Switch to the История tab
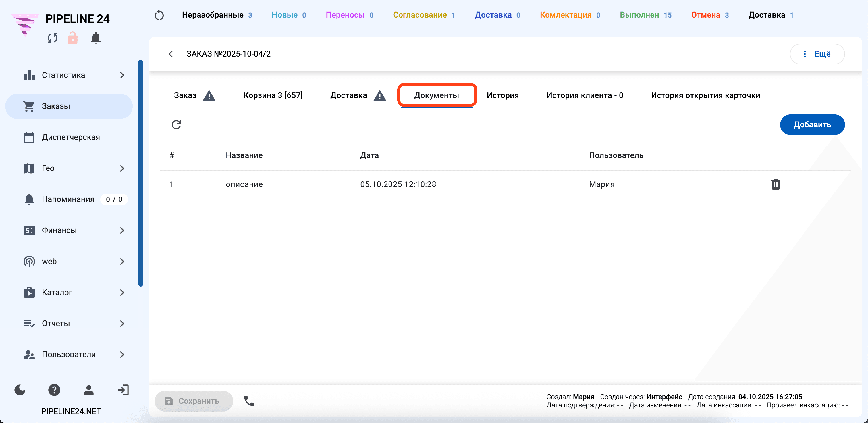The image size is (868, 423). tap(502, 95)
